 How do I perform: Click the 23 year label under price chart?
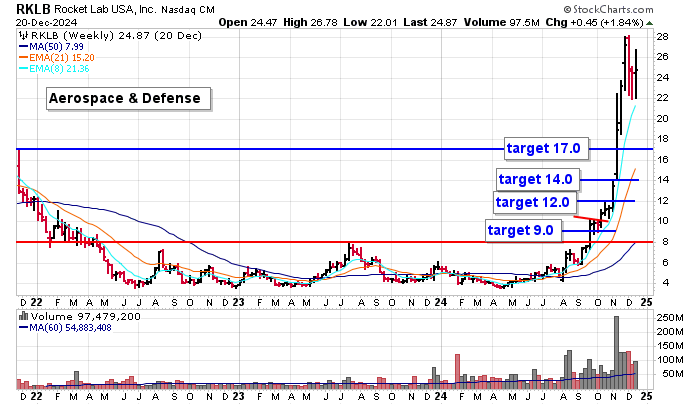[238, 302]
